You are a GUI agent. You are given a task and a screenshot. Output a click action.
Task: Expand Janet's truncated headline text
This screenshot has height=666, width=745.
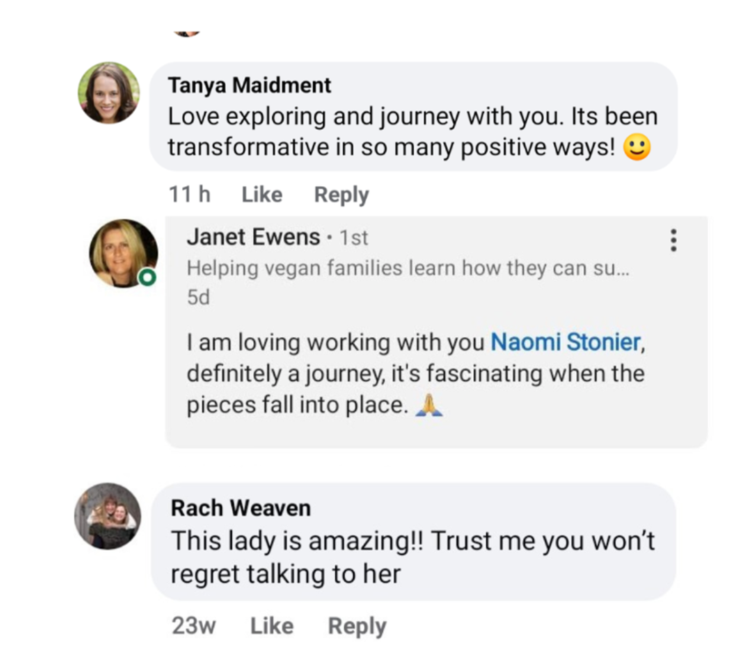(410, 268)
